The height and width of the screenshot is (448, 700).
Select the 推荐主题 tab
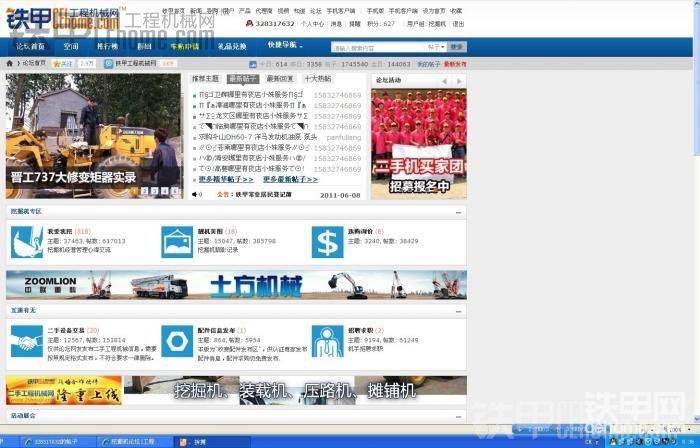(x=205, y=79)
